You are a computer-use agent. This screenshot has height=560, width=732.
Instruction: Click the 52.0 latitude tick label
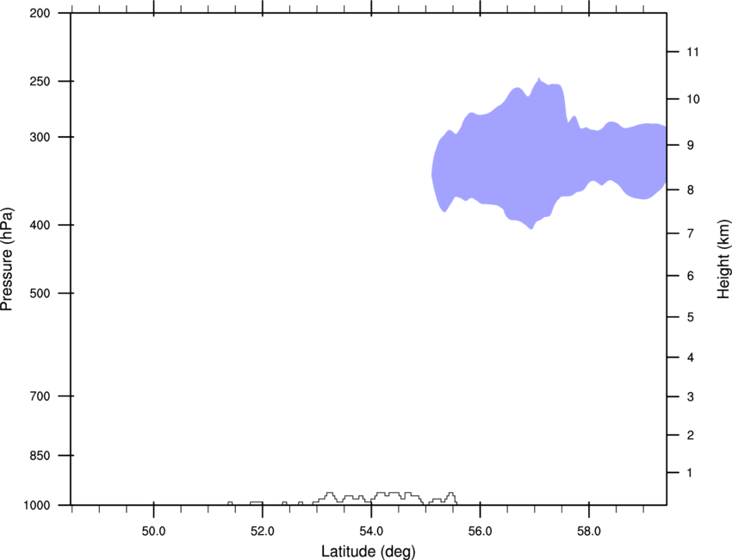point(263,532)
